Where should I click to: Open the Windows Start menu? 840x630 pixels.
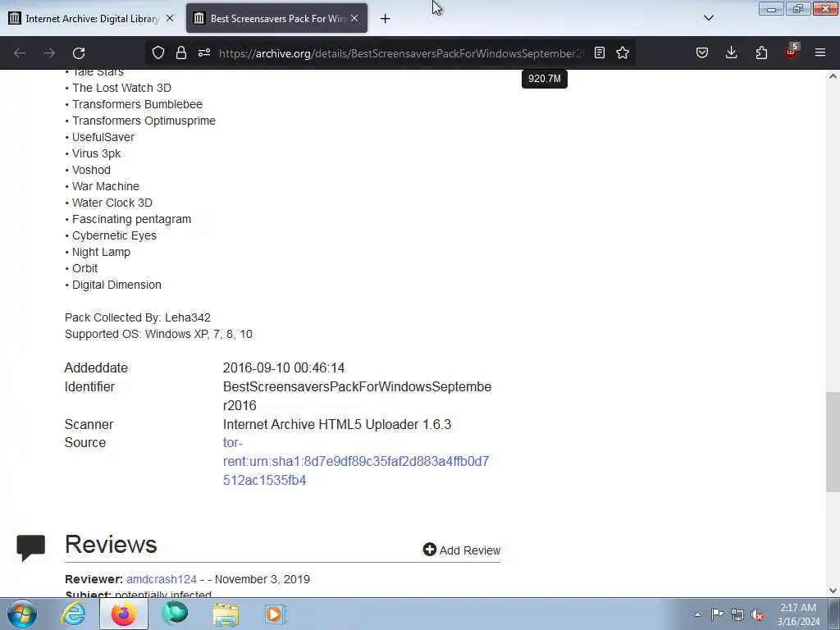point(21,614)
